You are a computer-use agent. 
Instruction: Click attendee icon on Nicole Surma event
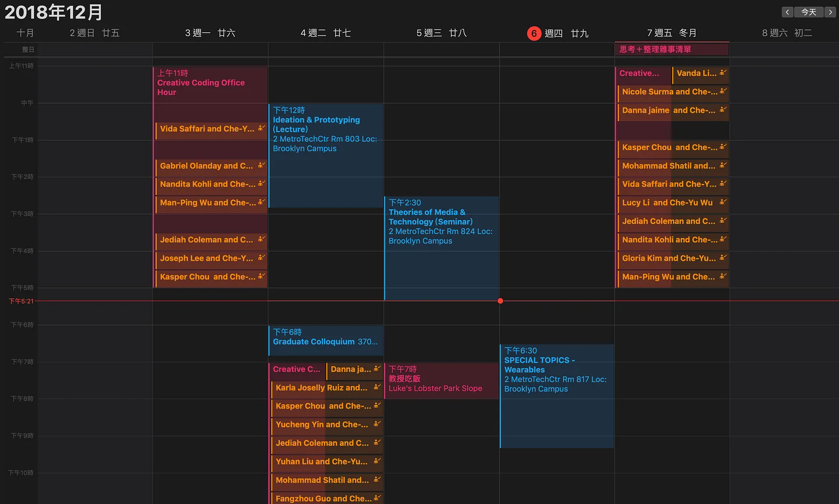click(723, 91)
